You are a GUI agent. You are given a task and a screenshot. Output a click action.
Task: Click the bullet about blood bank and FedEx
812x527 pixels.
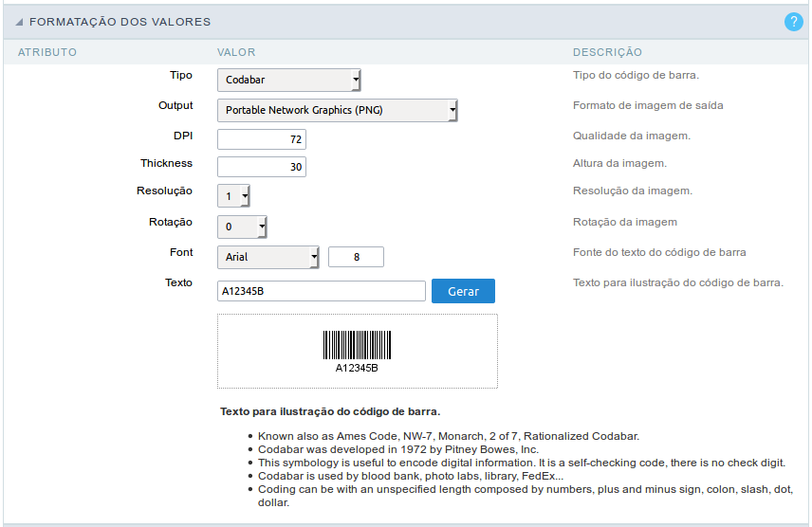coord(411,476)
